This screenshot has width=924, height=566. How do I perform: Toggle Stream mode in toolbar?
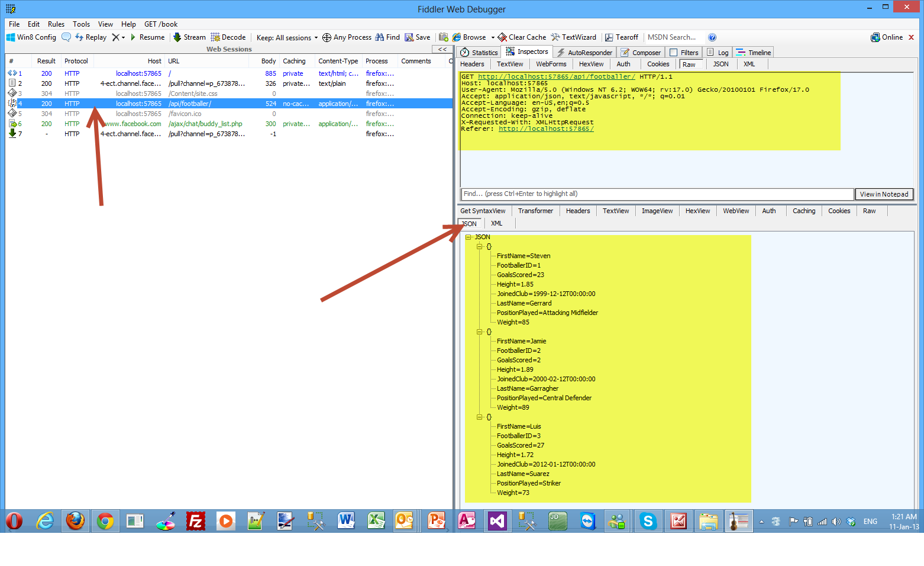coord(189,37)
